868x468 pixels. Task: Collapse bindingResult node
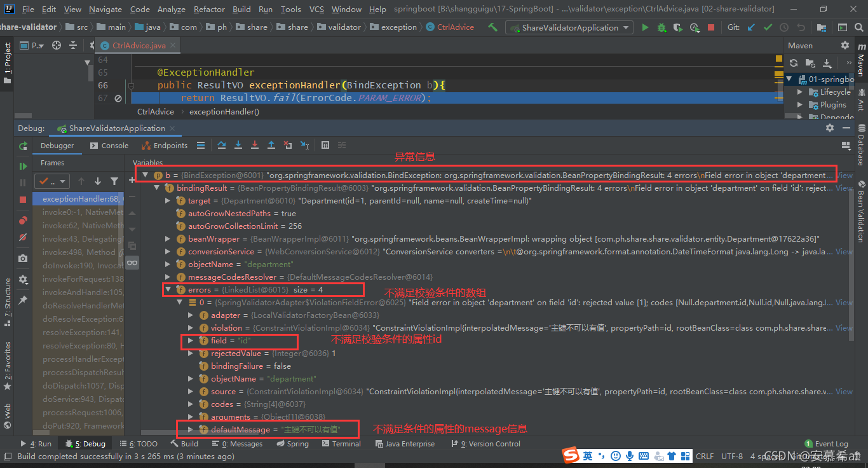tap(156, 188)
